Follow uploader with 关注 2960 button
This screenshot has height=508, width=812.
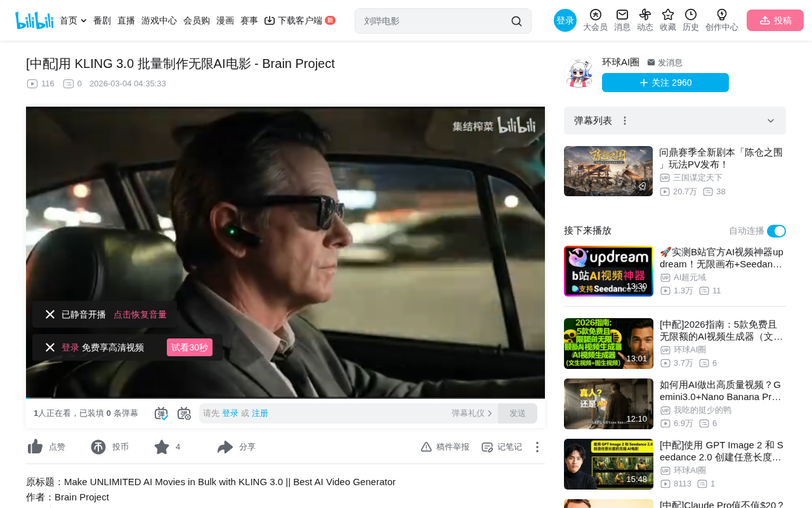coord(665,83)
